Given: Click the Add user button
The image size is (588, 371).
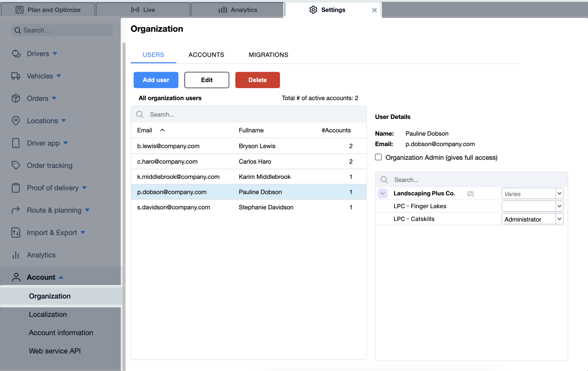Looking at the screenshot, I should [156, 80].
